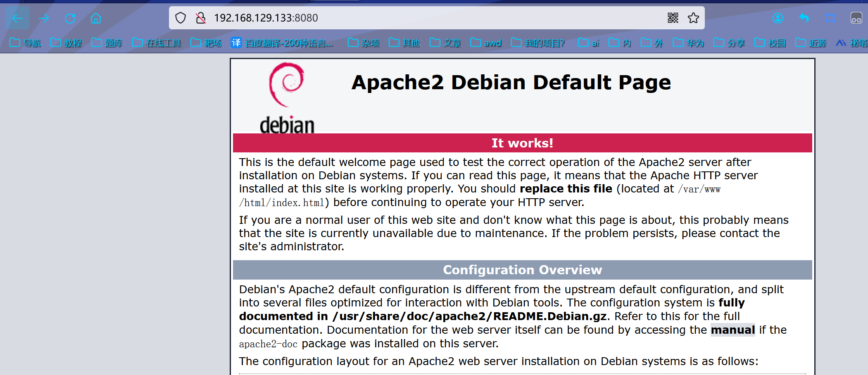Viewport: 868px width, 375px height.
Task: Open the 百度翻译 bookmark
Action: tap(282, 43)
